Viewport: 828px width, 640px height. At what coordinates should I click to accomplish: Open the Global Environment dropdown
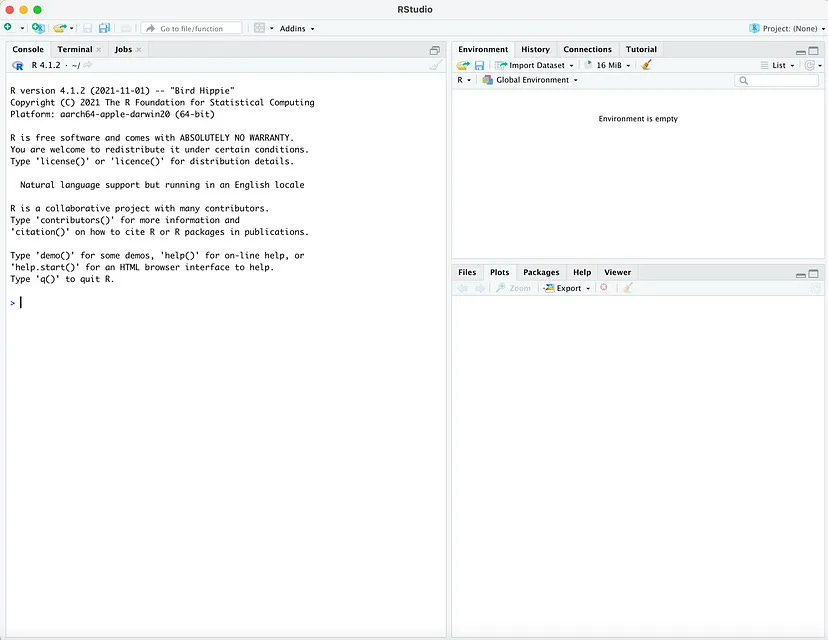tap(530, 80)
